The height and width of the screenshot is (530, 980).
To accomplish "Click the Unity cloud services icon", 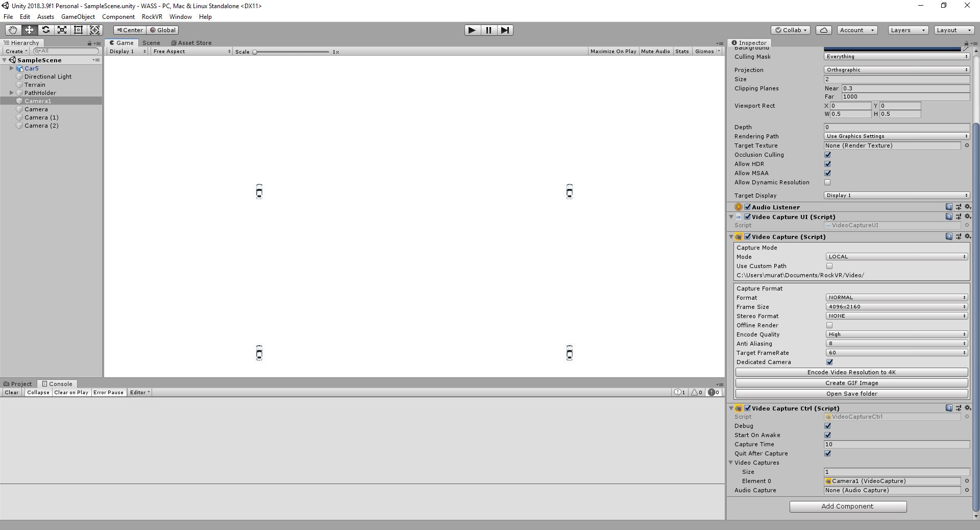I will [x=823, y=30].
